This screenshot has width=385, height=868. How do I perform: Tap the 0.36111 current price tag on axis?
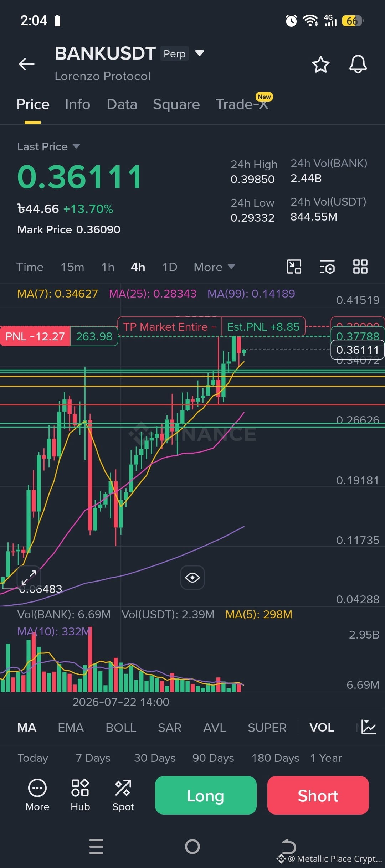coord(358,350)
